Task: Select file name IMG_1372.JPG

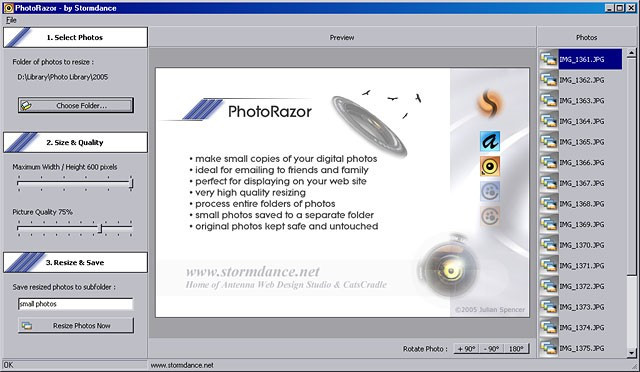Action: [582, 286]
